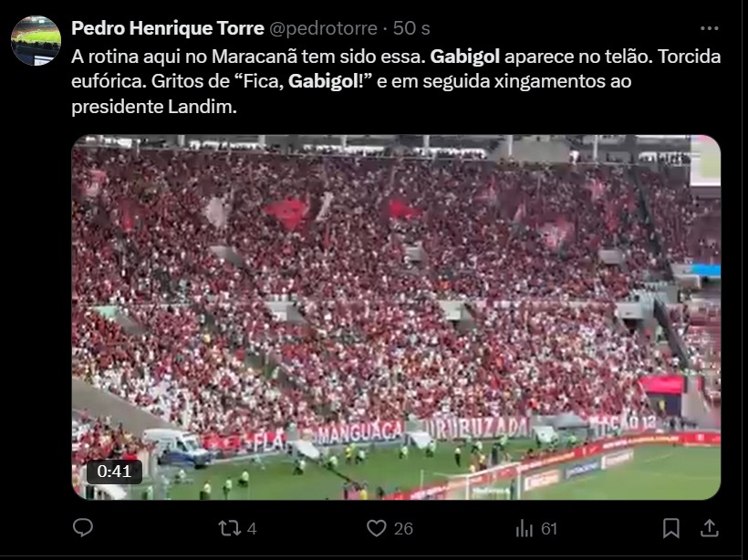Open the @pedrotorre handle link
Viewport: 748px width, 560px height.
[x=324, y=28]
